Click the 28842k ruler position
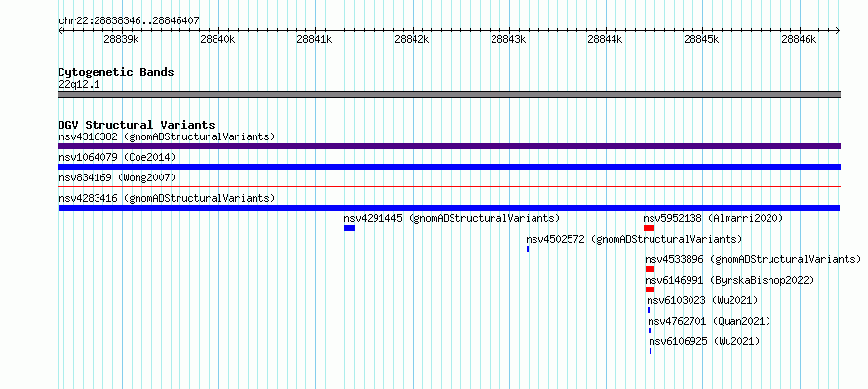The image size is (868, 389). [x=412, y=39]
